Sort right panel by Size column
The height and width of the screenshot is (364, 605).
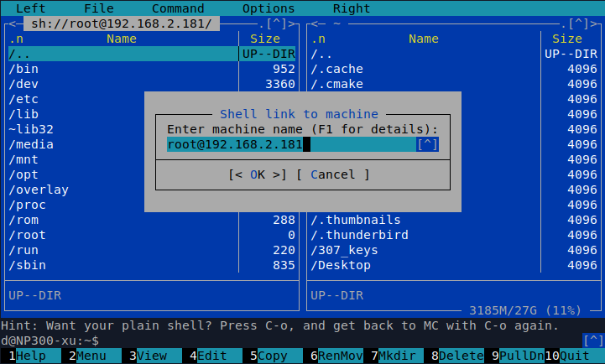[x=567, y=39]
